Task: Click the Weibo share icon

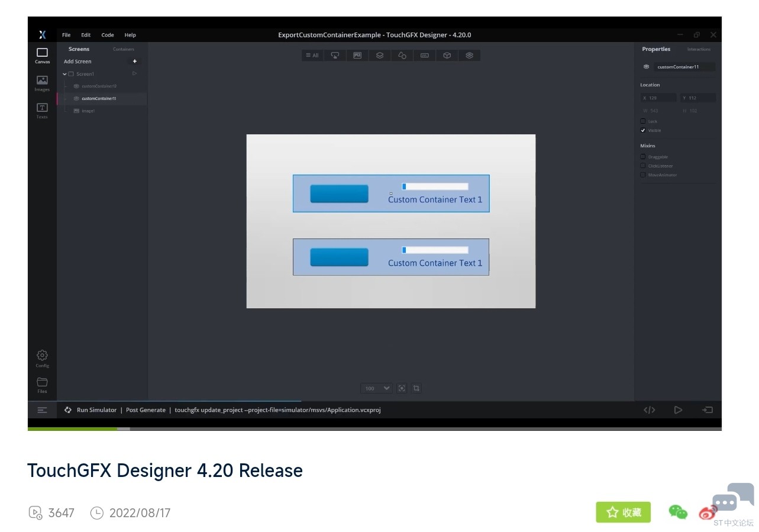Action: 708,512
